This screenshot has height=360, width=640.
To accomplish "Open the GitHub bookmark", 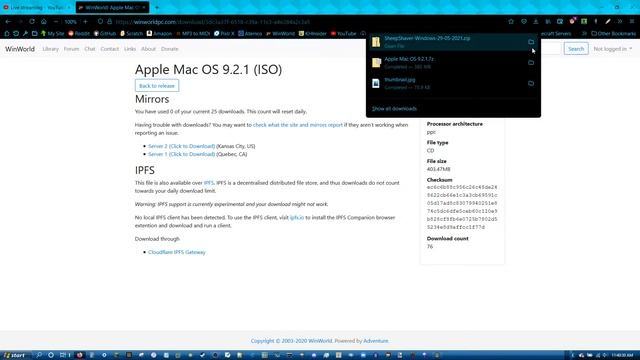I will coord(105,33).
